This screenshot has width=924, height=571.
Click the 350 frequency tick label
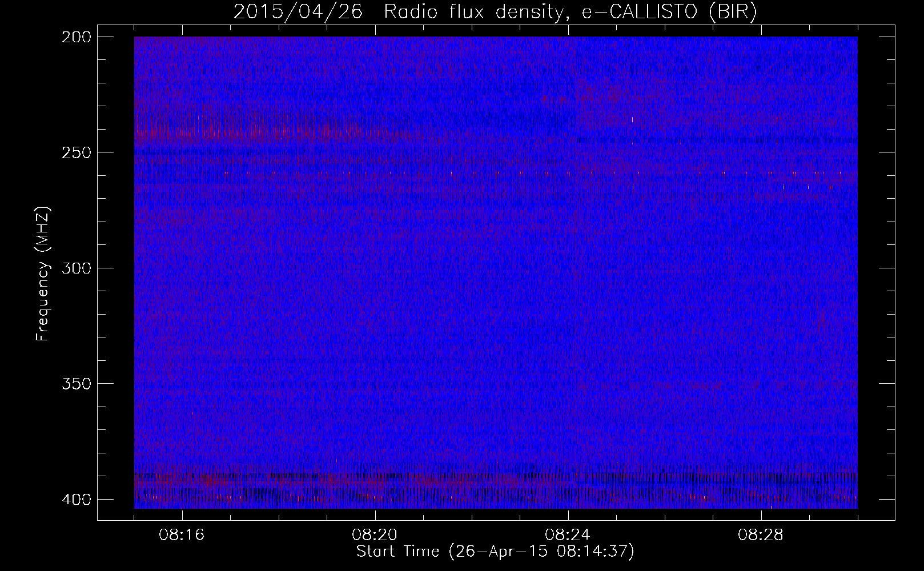[75, 383]
